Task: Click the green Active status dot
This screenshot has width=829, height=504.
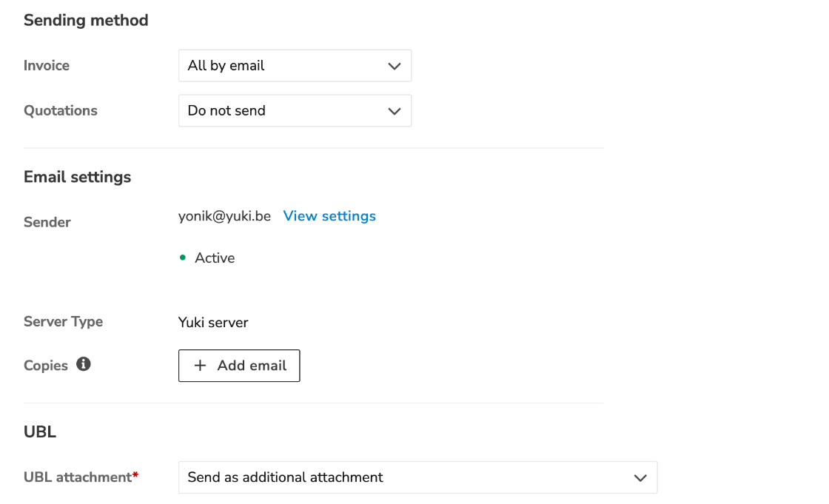Action: coord(182,258)
